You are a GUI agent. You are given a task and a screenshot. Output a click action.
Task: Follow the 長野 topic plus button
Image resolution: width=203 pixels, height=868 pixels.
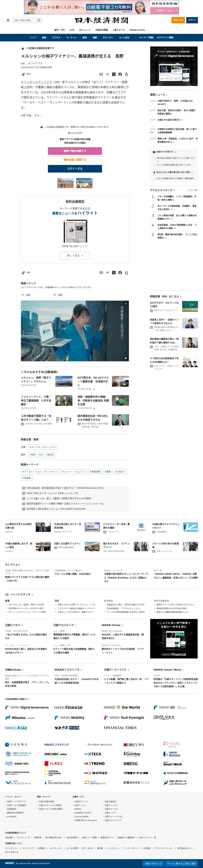pyautogui.click(x=23, y=295)
